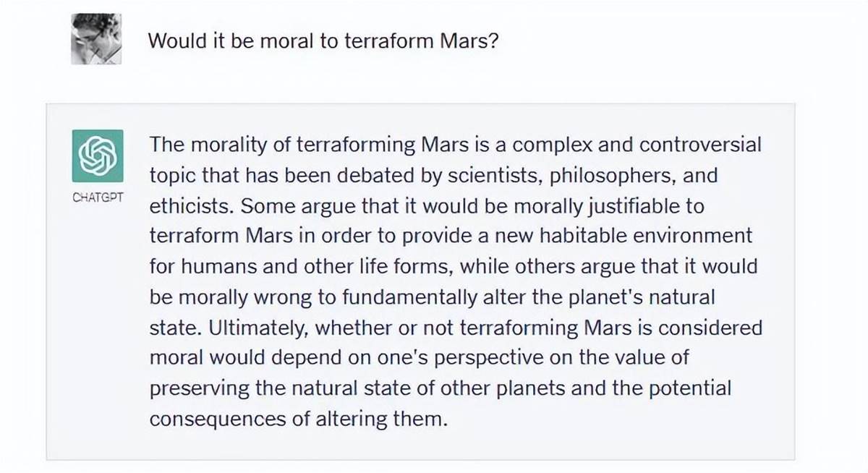Click the CHATGPT label under the logo
The image size is (868, 473).
tap(98, 197)
